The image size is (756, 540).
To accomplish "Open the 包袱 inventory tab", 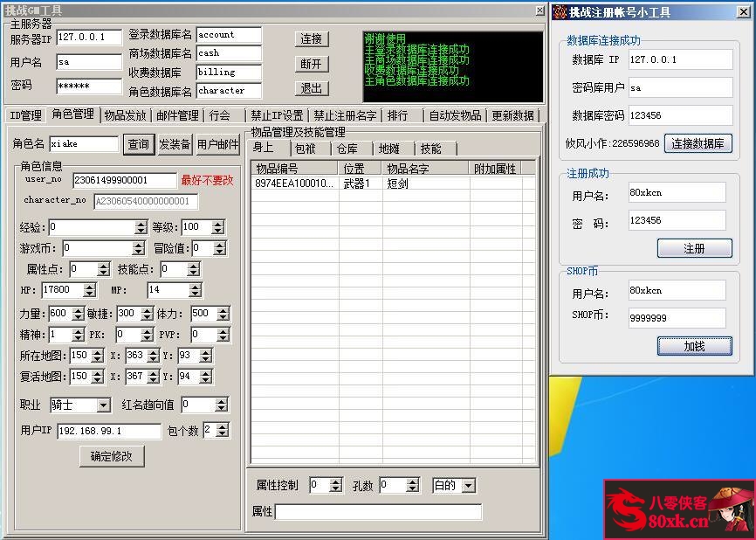I will (306, 148).
